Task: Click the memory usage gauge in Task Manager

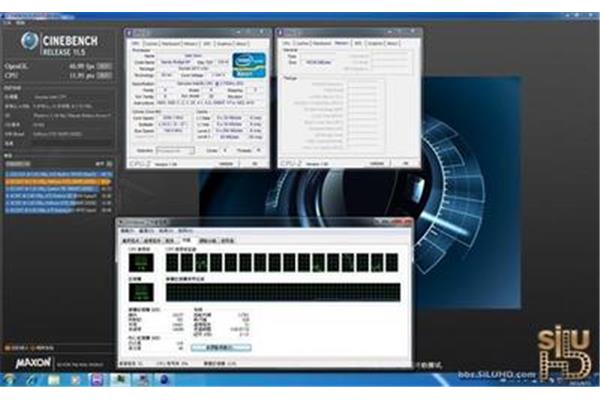Action: pyautogui.click(x=141, y=292)
